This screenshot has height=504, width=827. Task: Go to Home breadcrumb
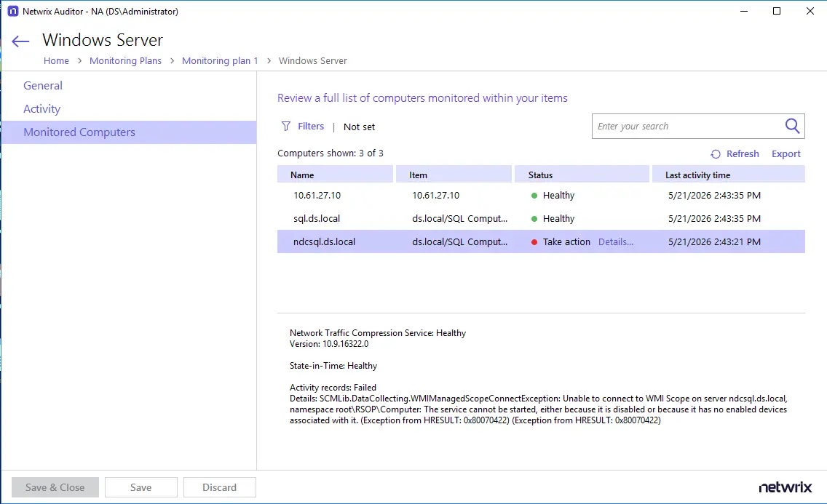point(56,60)
